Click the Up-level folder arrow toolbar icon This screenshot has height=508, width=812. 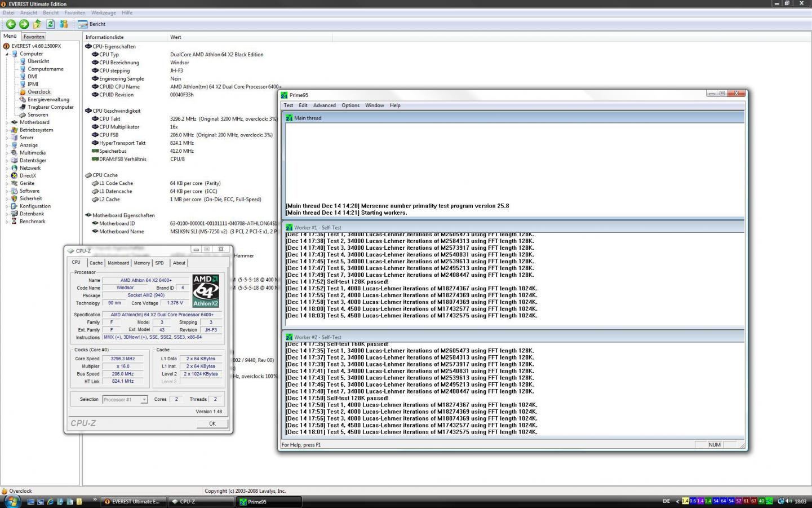tap(37, 24)
